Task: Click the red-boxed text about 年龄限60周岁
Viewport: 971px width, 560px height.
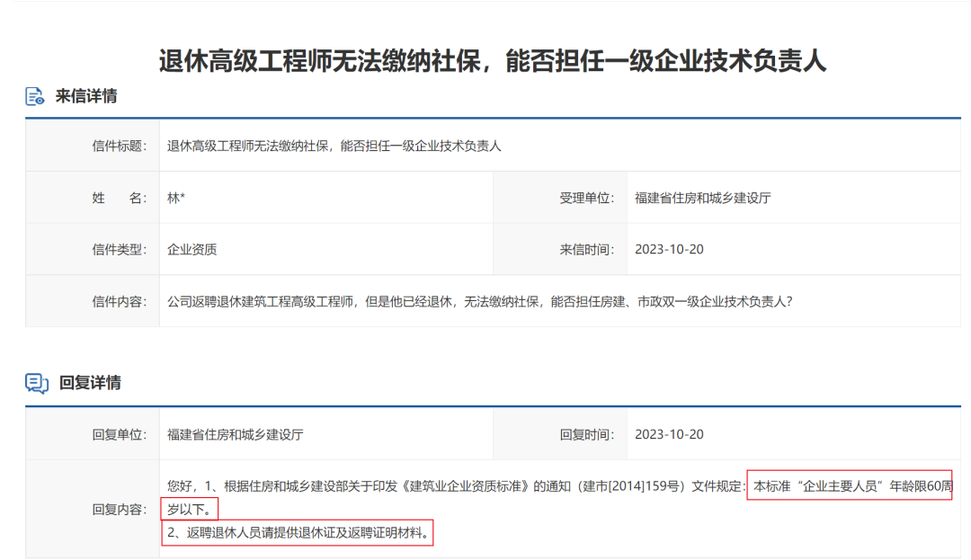Action: [x=850, y=486]
